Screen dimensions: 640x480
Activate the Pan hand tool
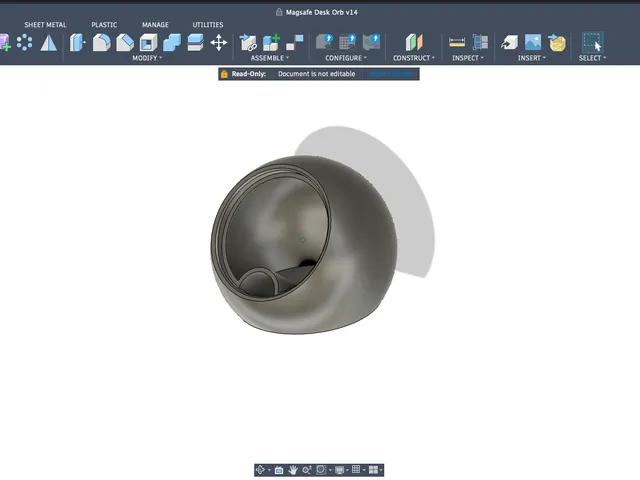pyautogui.click(x=293, y=470)
